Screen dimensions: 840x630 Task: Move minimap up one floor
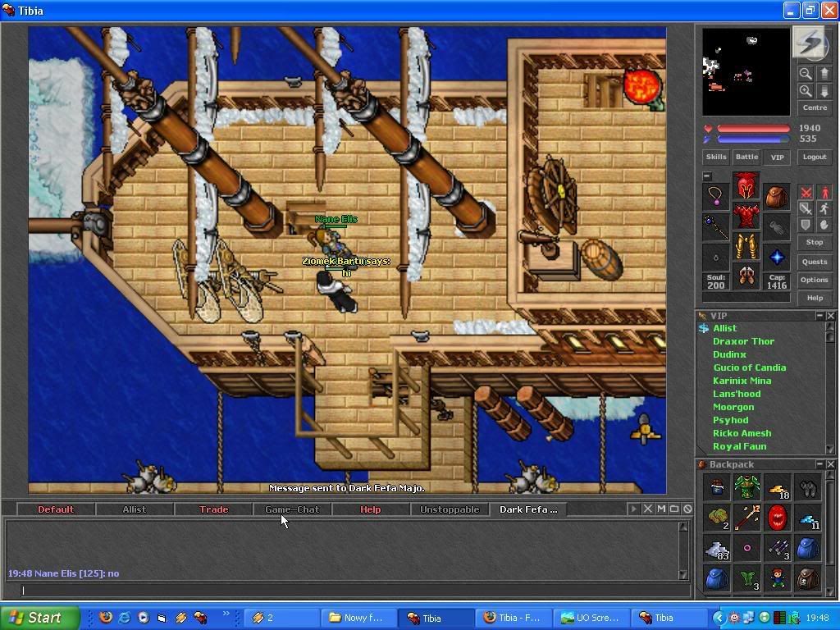point(824,74)
